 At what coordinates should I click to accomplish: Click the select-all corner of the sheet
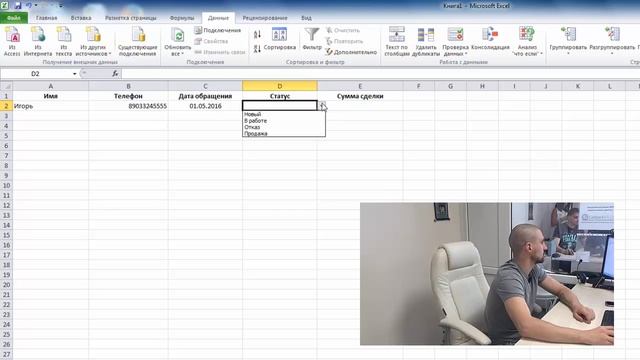tap(6, 86)
